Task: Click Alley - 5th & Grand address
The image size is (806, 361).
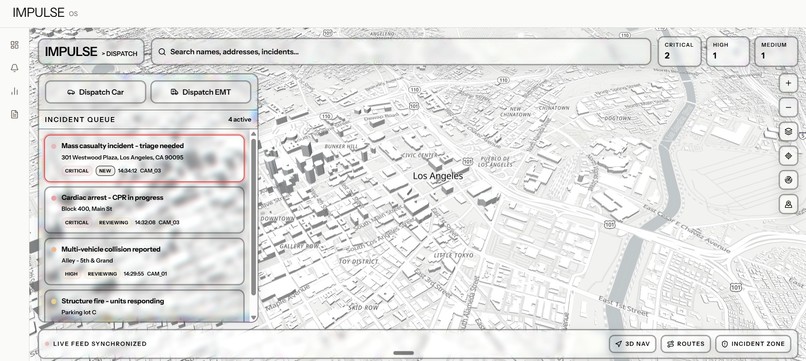Action: click(87, 261)
